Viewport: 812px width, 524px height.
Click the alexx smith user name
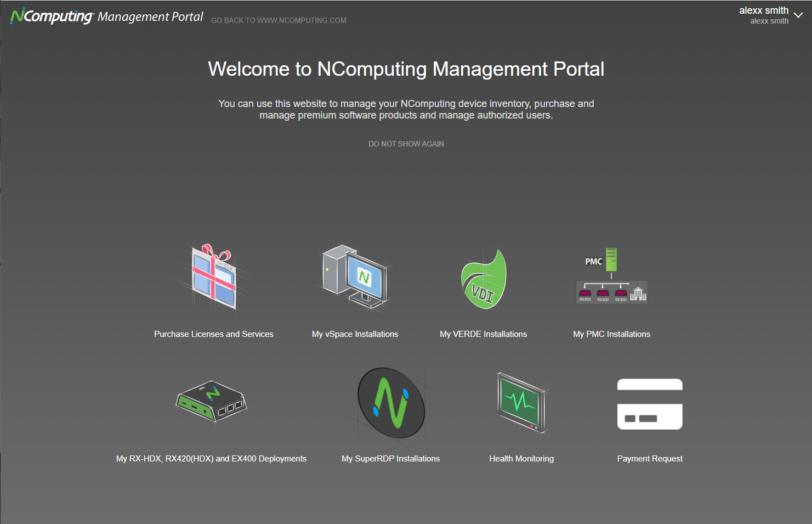tap(764, 10)
